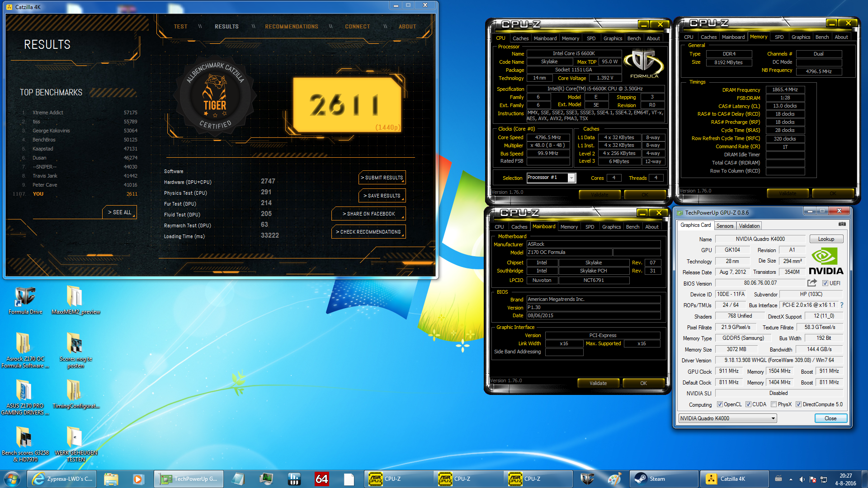Click the Intel Core i5 6600K name field
Image resolution: width=868 pixels, height=488 pixels.
click(x=574, y=53)
